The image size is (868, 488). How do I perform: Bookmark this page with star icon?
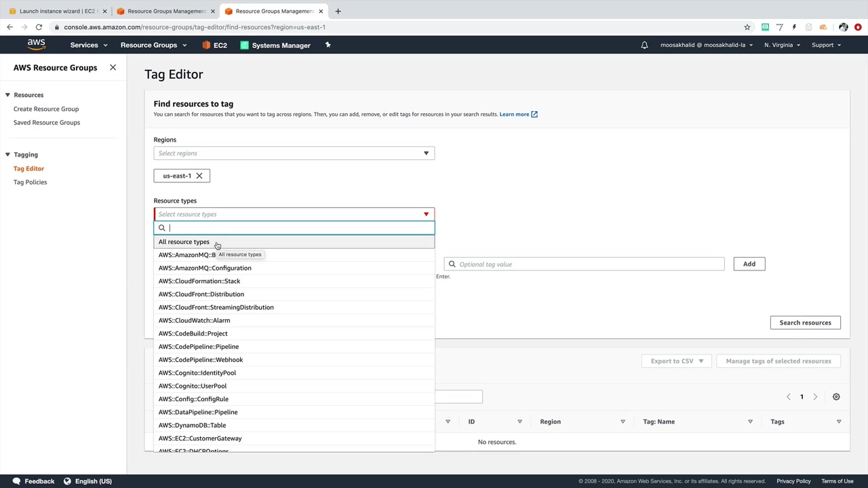coord(747,27)
